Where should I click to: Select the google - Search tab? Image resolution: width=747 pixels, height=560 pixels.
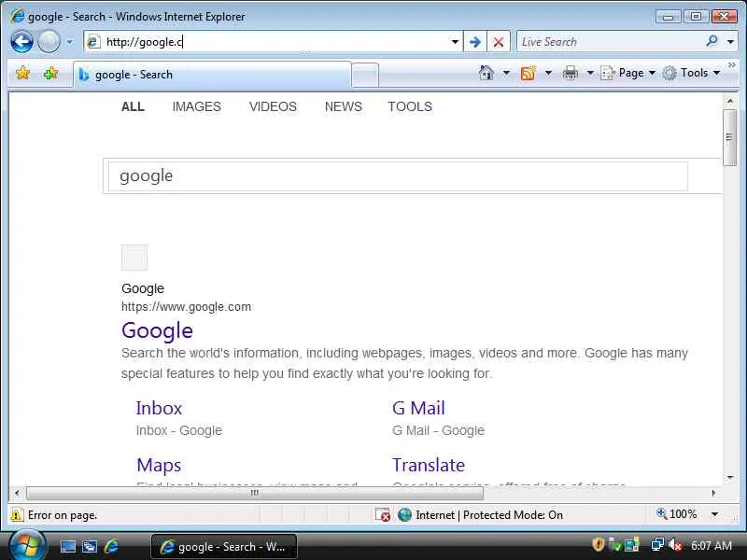click(213, 75)
